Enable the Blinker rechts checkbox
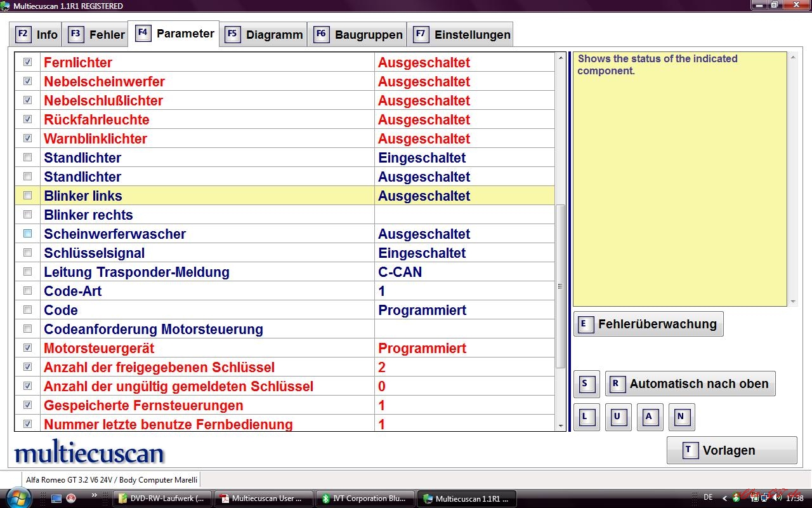Screen dimensions: 812x508 click(27, 215)
